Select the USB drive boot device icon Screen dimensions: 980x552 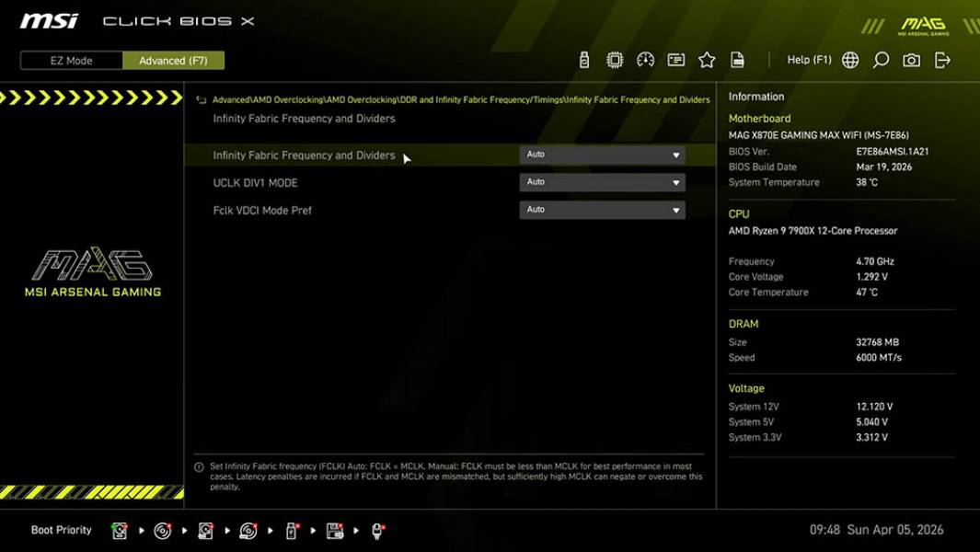(x=290, y=530)
